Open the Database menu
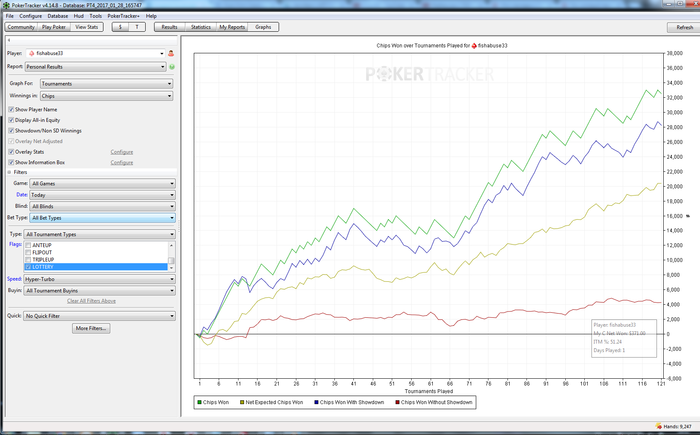The height and width of the screenshot is (435, 700). tap(58, 16)
